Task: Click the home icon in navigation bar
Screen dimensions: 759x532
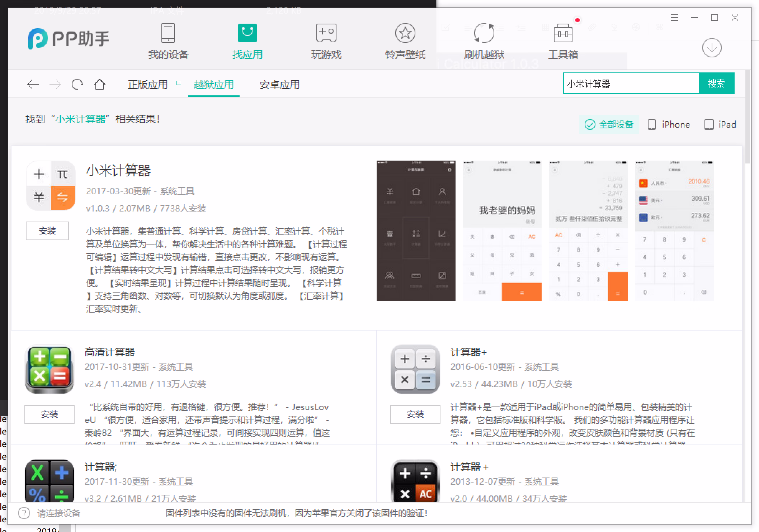Action: [100, 85]
